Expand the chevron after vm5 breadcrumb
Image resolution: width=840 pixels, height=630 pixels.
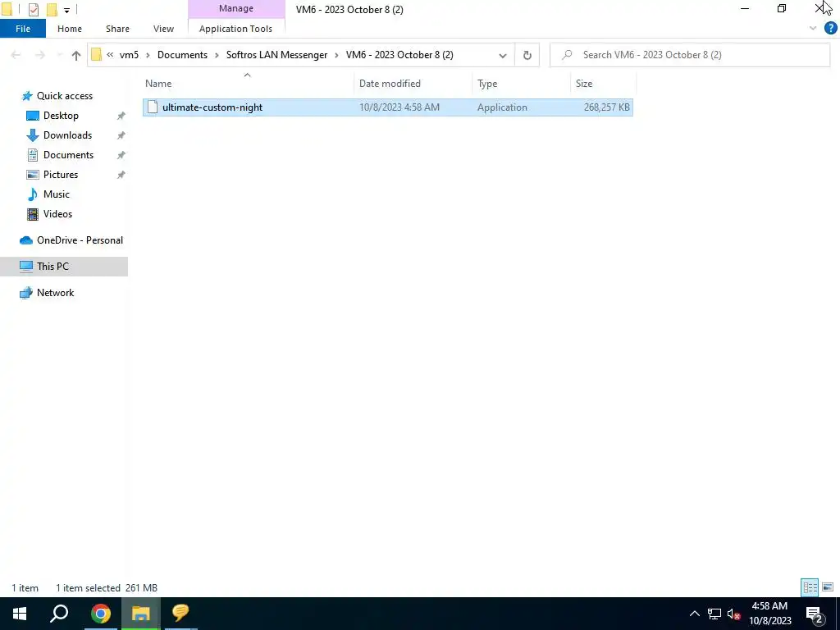click(148, 55)
